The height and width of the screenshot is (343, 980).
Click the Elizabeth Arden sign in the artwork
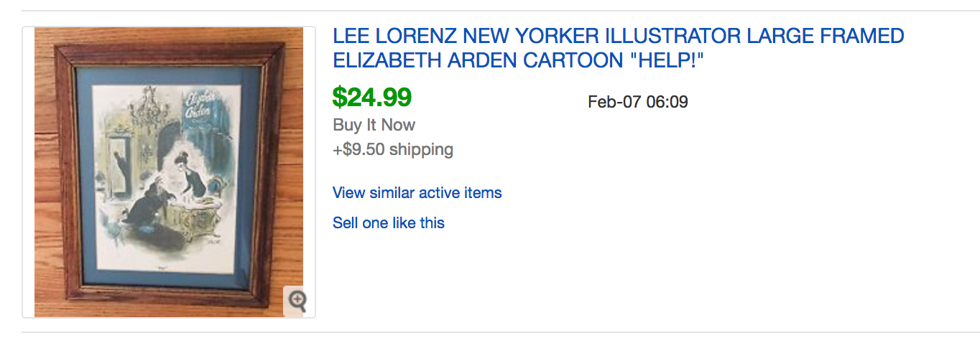coord(200,105)
